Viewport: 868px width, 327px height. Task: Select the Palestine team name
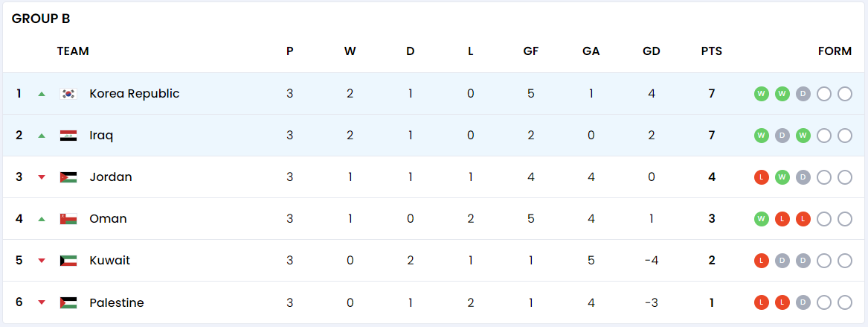click(x=117, y=302)
